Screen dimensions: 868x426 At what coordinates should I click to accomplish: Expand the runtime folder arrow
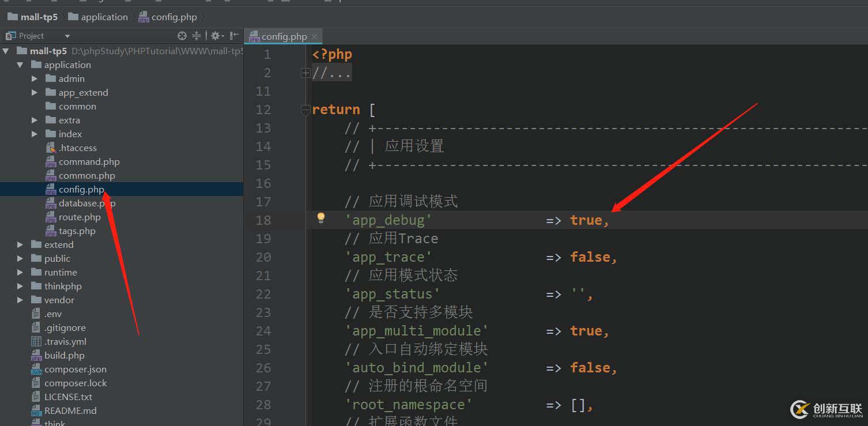pyautogui.click(x=20, y=272)
